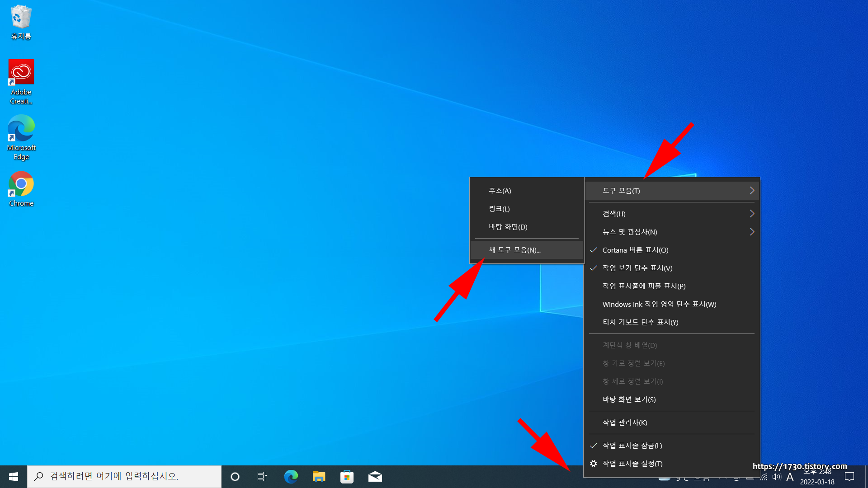Choose 작업 관리자 from context menu
868x488 pixels.
click(625, 422)
